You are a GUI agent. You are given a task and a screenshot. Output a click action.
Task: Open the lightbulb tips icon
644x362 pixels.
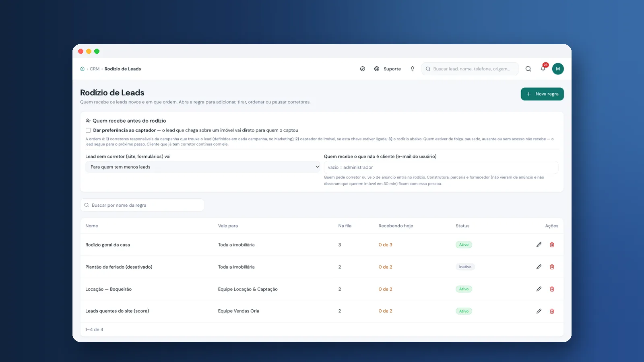(x=413, y=69)
